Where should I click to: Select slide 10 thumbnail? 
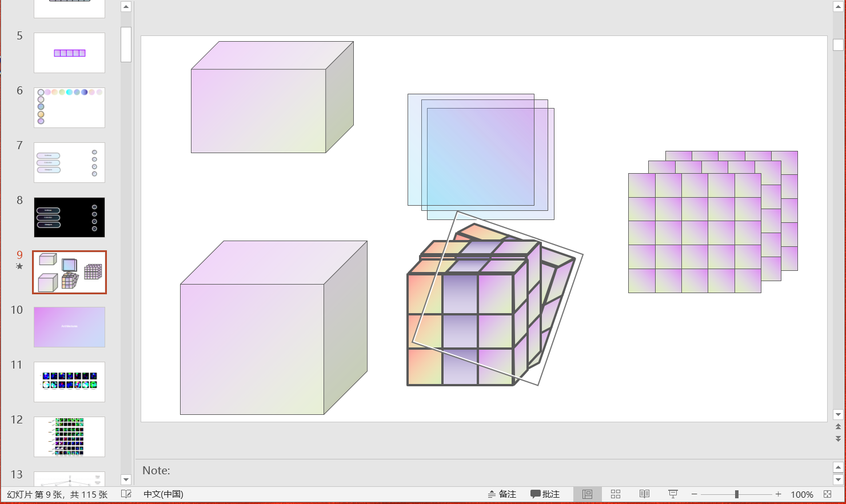point(69,327)
